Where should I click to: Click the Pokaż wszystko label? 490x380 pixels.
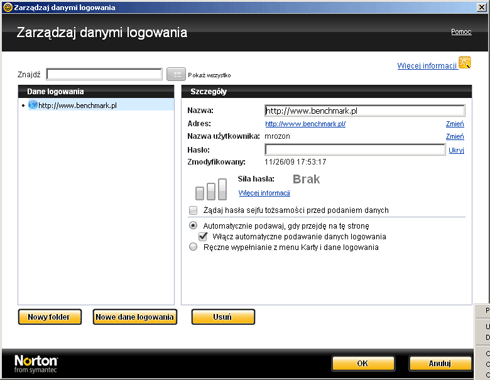click(209, 75)
